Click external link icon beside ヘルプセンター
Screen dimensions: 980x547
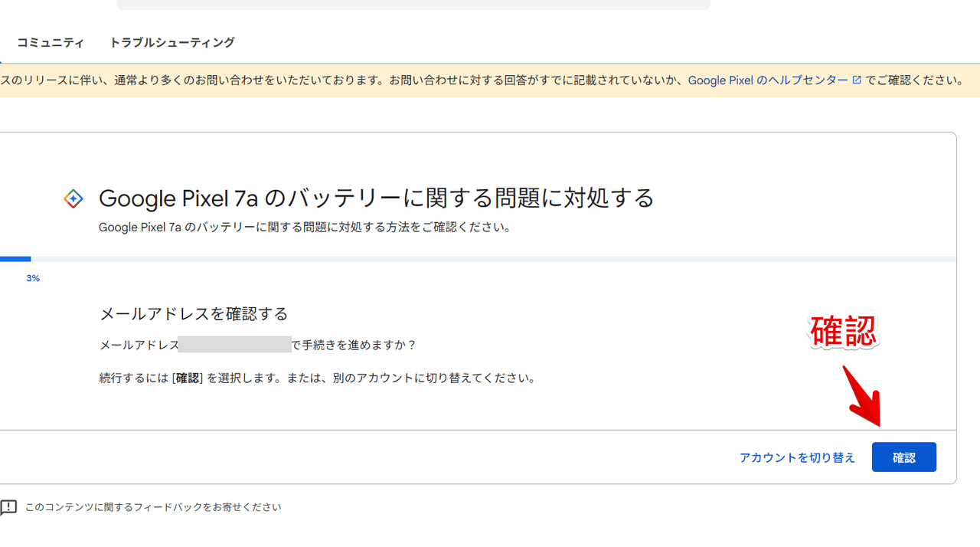coord(857,80)
